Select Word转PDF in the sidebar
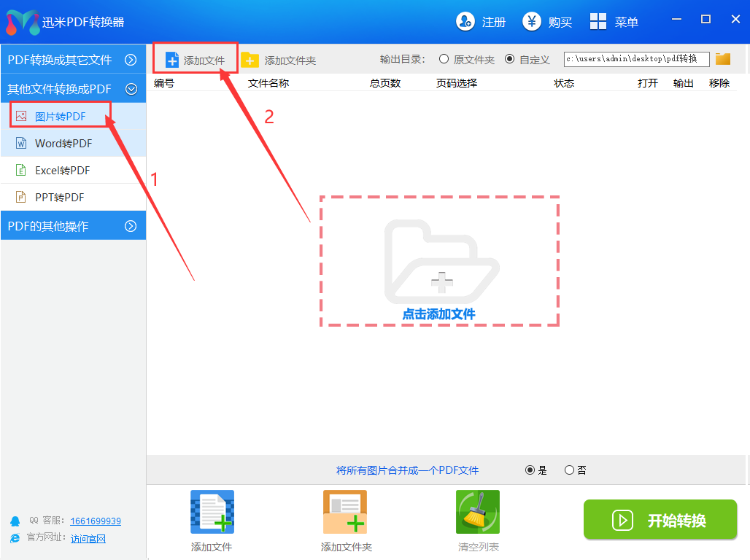750x560 pixels. pos(63,143)
